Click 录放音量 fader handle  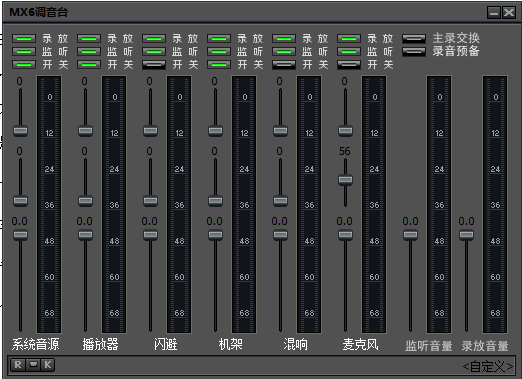[466, 235]
